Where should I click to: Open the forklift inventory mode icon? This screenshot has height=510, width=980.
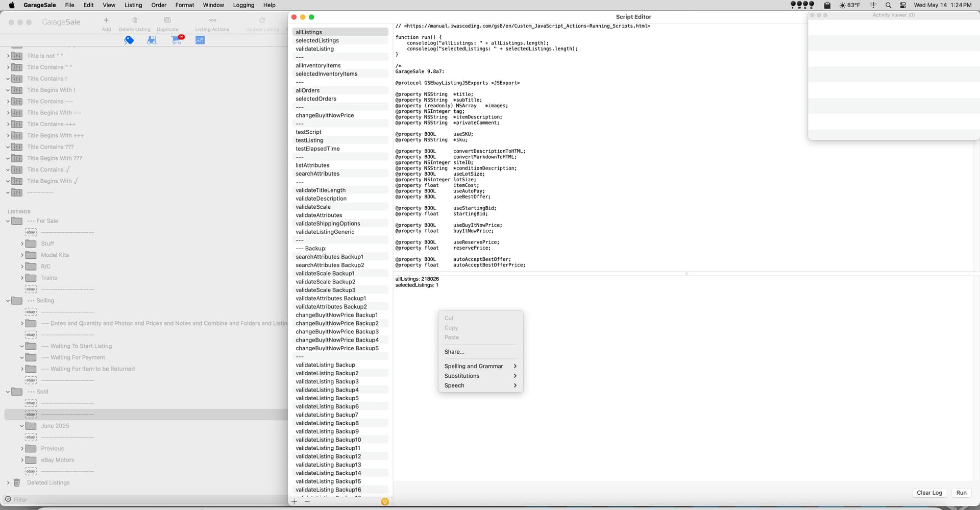click(x=152, y=40)
